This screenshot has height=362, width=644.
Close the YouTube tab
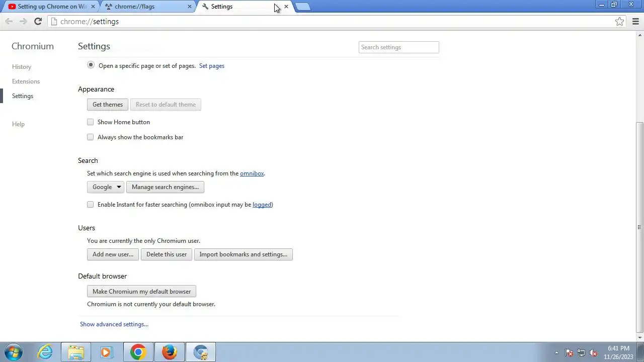click(93, 7)
